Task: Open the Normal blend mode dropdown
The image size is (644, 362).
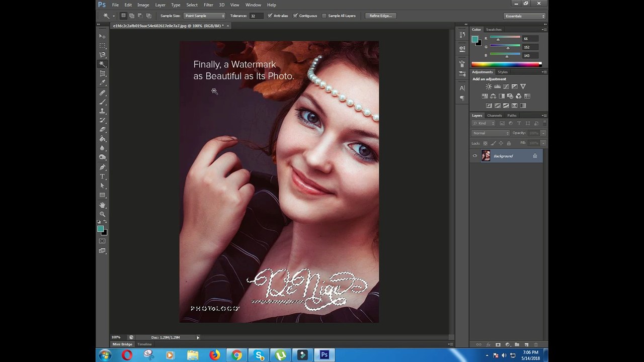Action: coord(491,133)
